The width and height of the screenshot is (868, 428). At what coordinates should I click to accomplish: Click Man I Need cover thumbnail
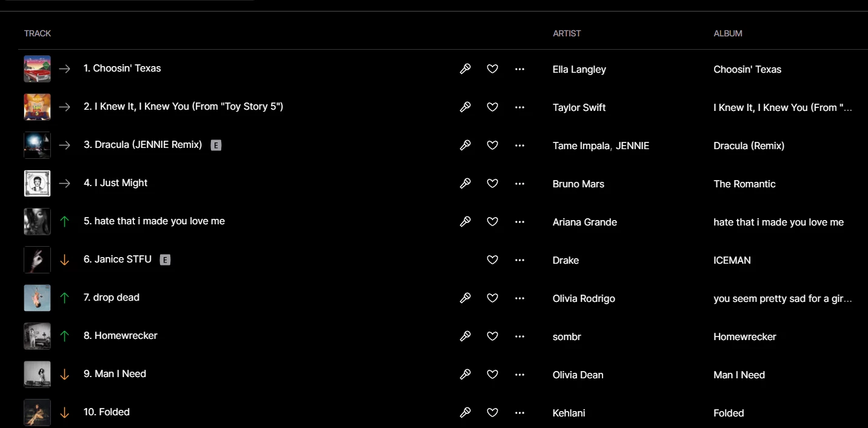pos(37,375)
